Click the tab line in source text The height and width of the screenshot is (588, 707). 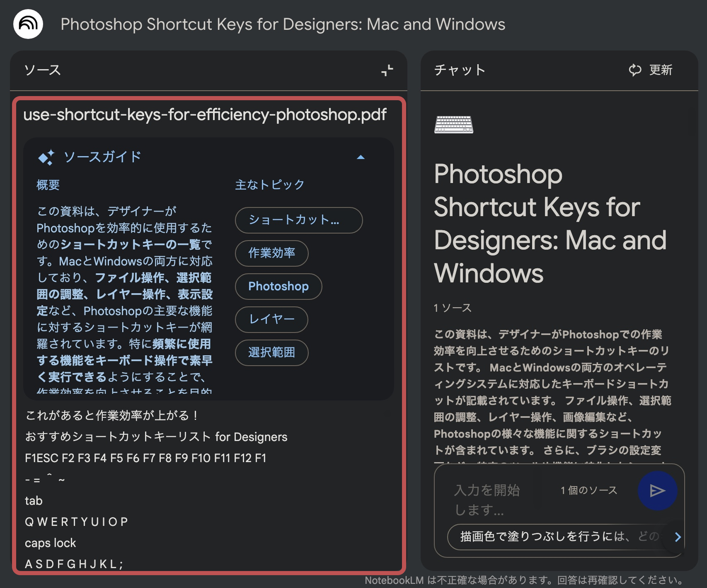[x=34, y=501]
